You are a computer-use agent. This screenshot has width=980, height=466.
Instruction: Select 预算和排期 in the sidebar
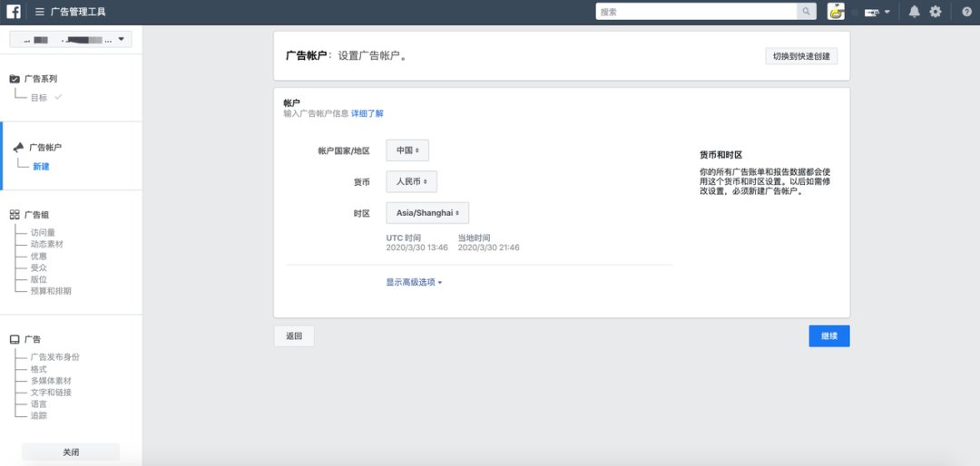click(x=51, y=291)
